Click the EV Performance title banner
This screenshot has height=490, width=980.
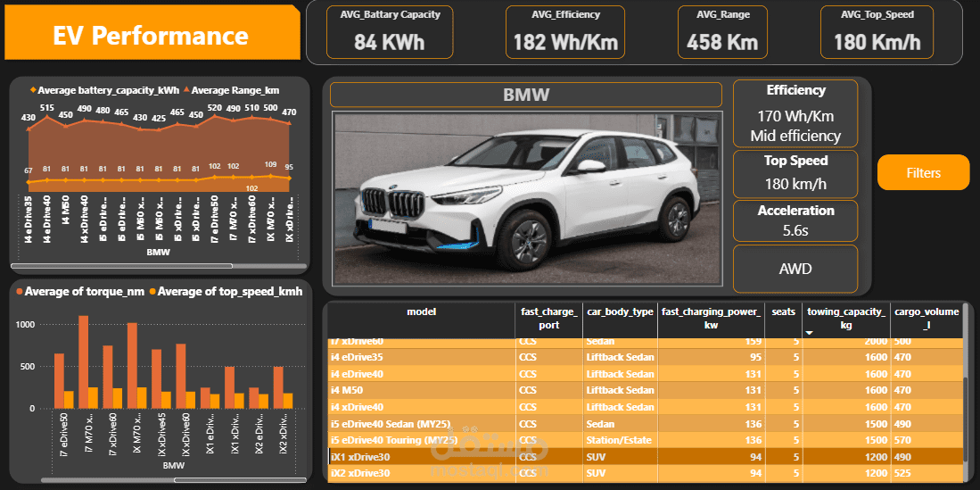tap(152, 32)
